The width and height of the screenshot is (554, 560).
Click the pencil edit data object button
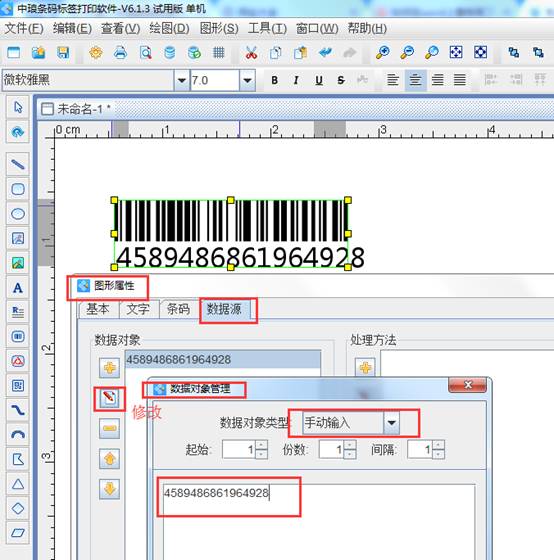[109, 398]
